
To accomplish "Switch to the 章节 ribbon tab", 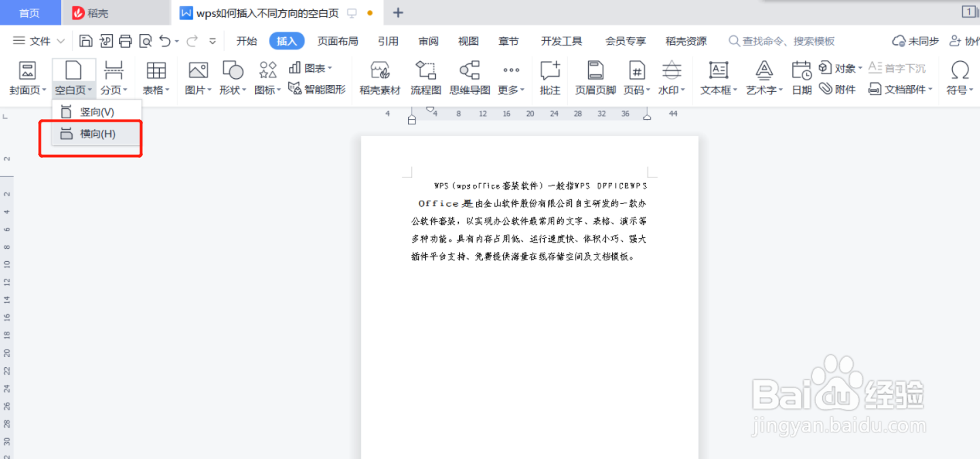I will click(509, 41).
